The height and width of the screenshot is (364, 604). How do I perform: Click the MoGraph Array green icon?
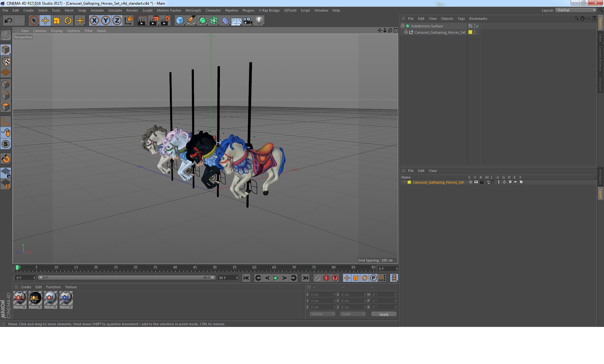click(x=214, y=21)
